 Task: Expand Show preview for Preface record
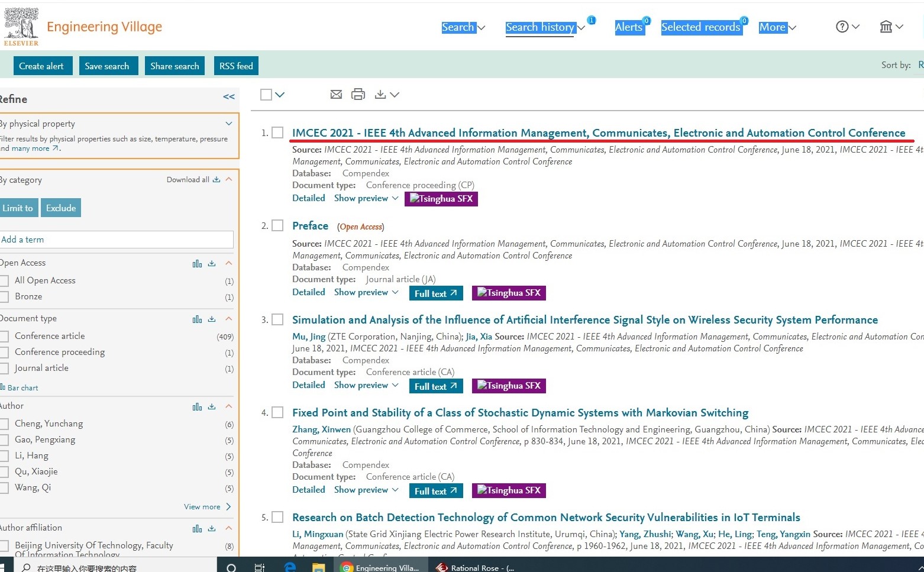point(366,292)
